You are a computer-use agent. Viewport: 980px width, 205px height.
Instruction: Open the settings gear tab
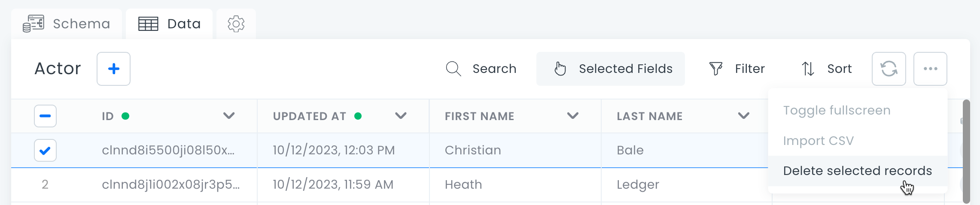click(236, 24)
